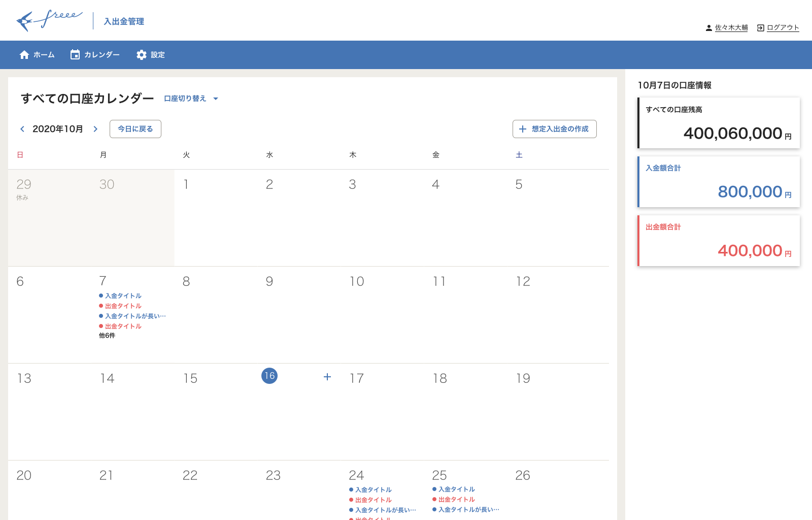Click the freee swallow logo

[49, 21]
